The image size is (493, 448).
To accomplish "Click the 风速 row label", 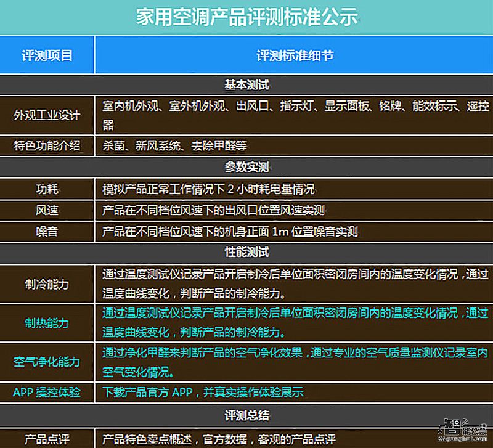I will [46, 211].
